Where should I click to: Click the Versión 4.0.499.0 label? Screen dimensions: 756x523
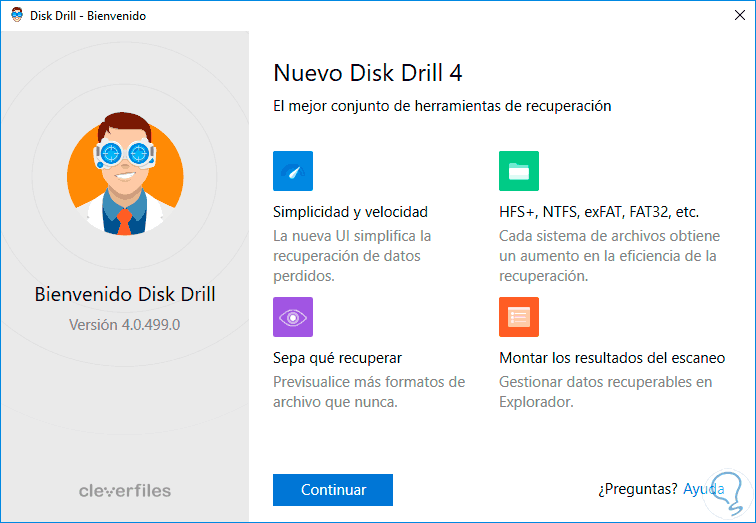[125, 325]
